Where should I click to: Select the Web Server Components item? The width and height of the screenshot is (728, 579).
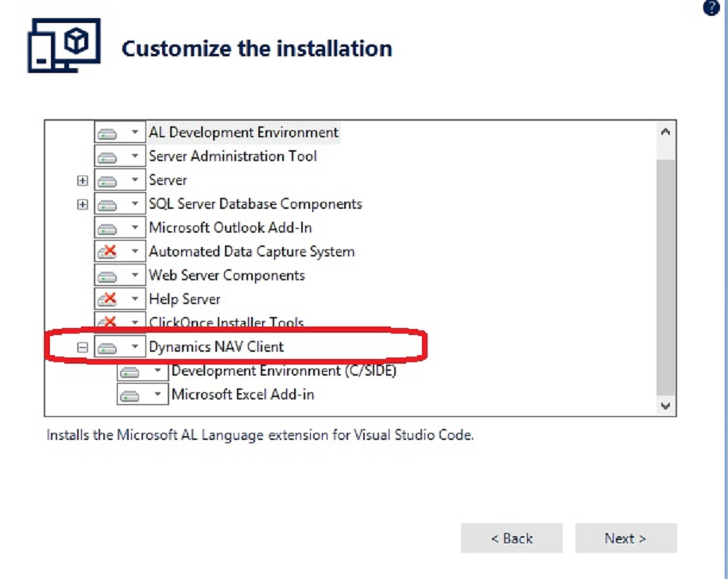click(x=227, y=276)
